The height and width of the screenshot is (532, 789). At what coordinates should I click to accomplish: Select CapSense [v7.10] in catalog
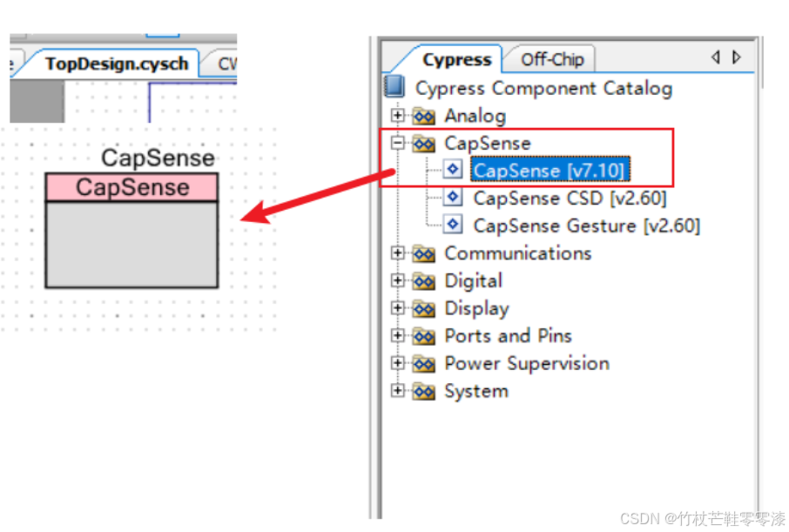point(550,170)
